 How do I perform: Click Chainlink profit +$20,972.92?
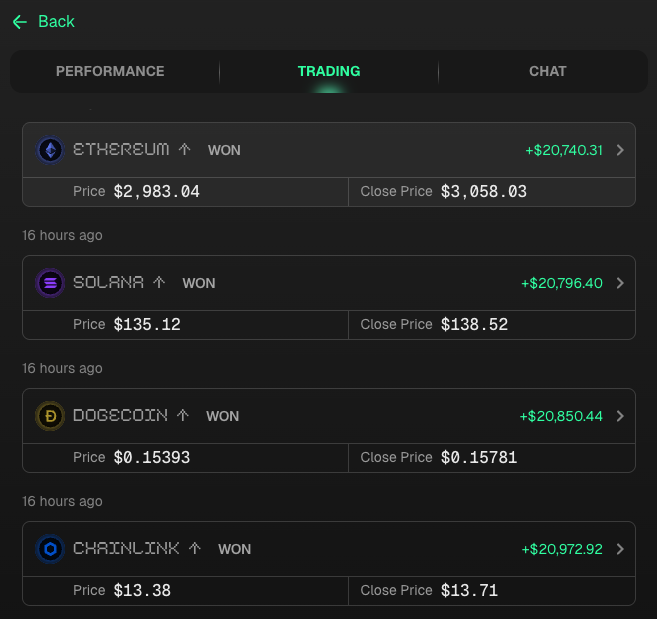tap(562, 549)
